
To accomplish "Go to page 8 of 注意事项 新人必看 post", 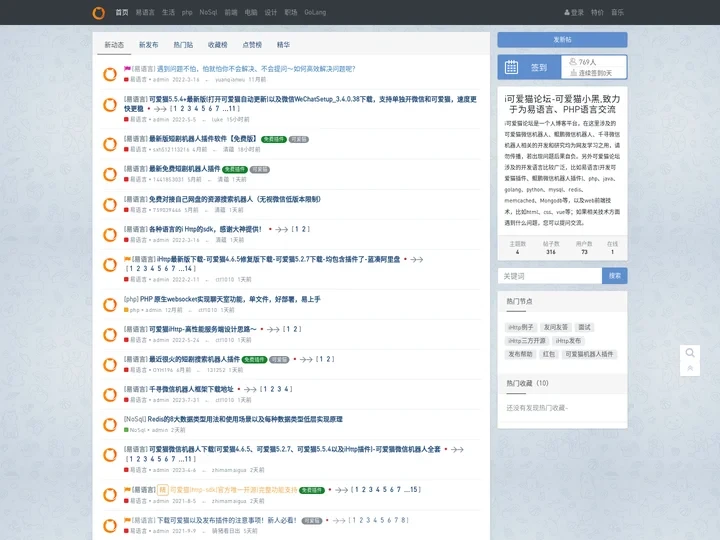I will click(x=403, y=520).
